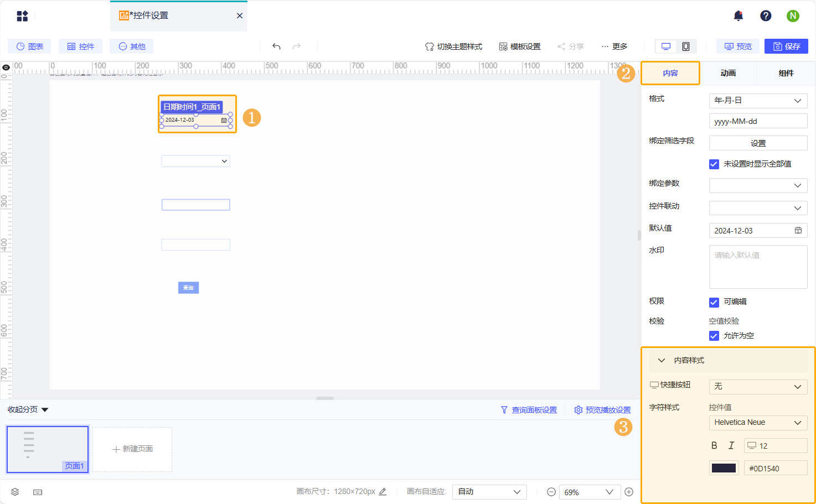
Task: Toggle the 可编辑 checkbox
Action: [714, 302]
